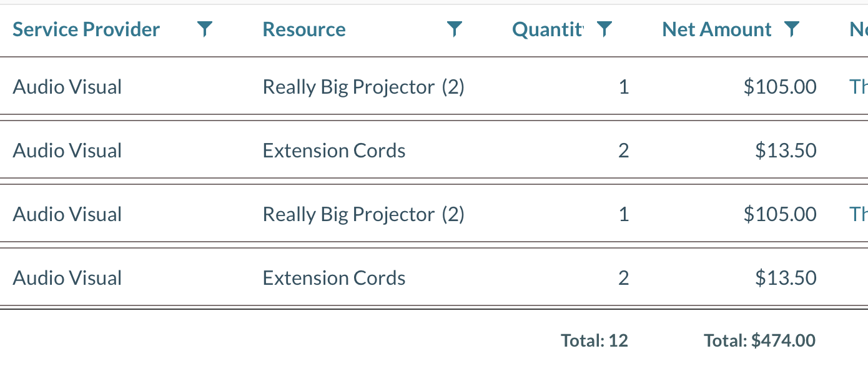Click the second Extension Cords resource cell
The height and width of the screenshot is (366, 868).
pos(334,277)
